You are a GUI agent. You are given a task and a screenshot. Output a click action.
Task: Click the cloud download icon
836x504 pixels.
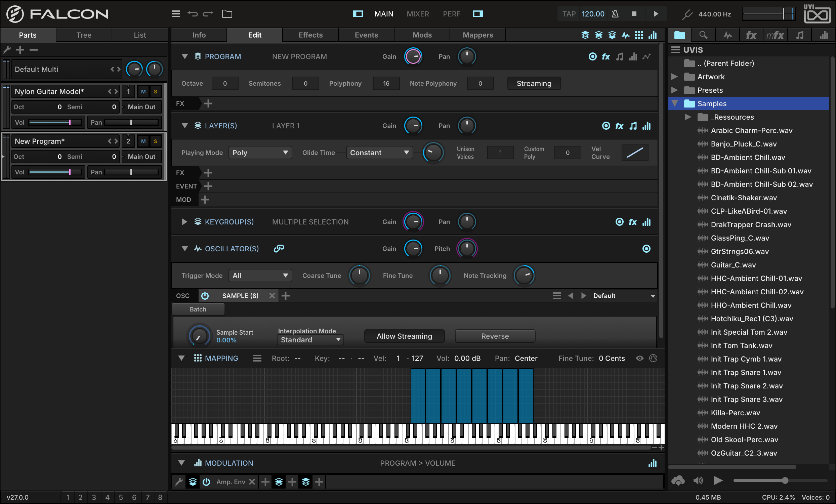pyautogui.click(x=678, y=480)
